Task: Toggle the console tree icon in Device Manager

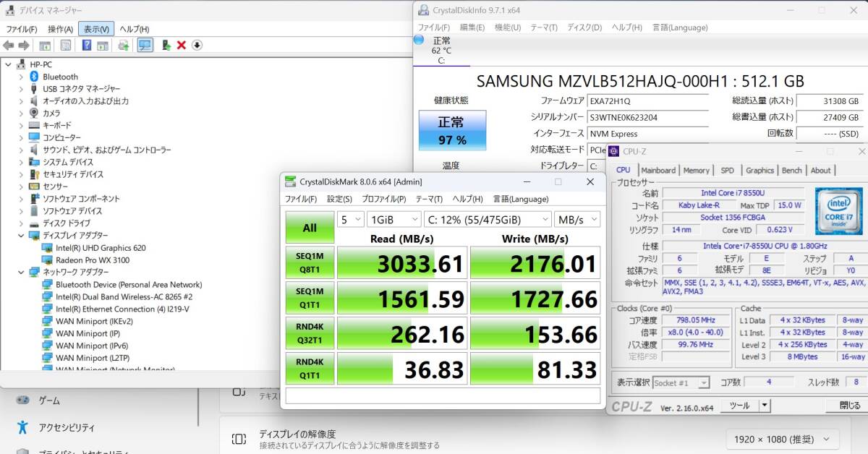Action: 45,45
